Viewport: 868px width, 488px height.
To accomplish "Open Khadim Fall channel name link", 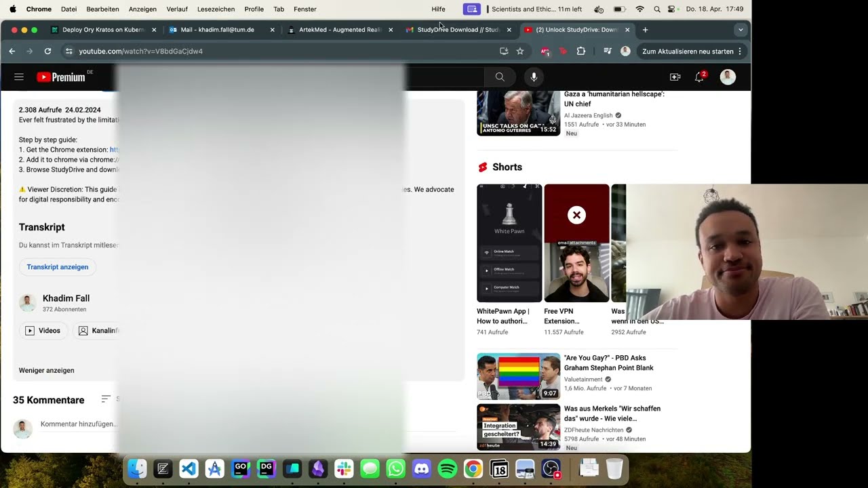I will pyautogui.click(x=66, y=298).
